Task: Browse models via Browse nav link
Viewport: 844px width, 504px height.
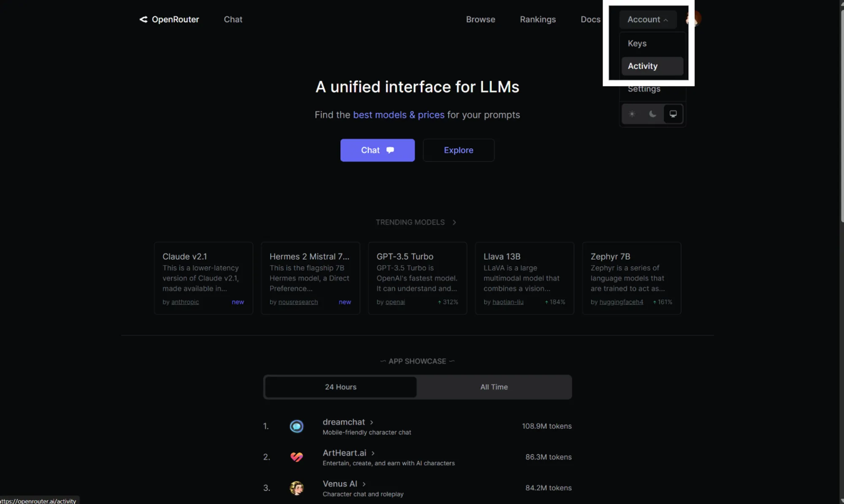Action: pyautogui.click(x=481, y=19)
